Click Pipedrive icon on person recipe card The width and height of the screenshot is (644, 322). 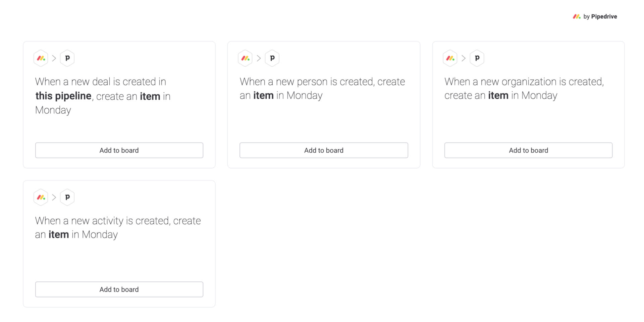pos(272,58)
